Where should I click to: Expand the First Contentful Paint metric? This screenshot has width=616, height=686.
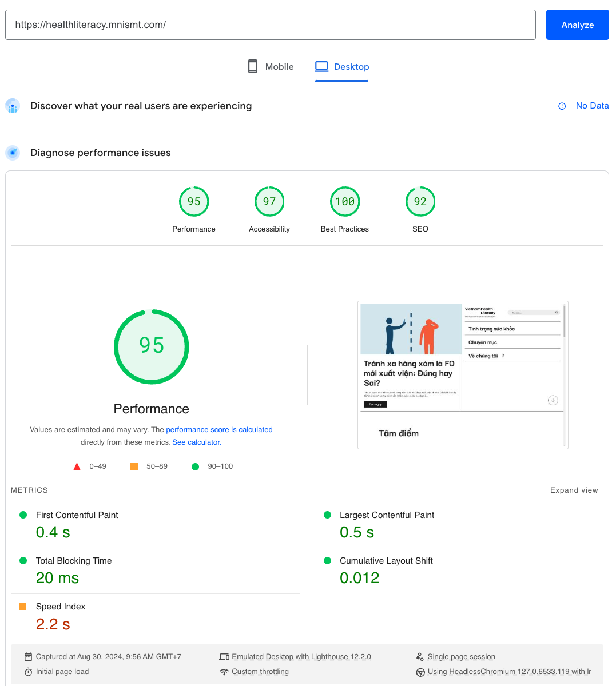(x=77, y=515)
